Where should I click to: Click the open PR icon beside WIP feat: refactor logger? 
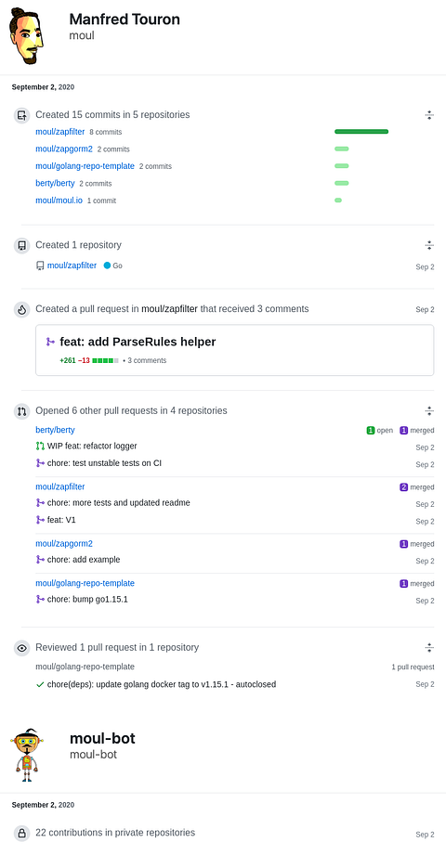pos(40,447)
